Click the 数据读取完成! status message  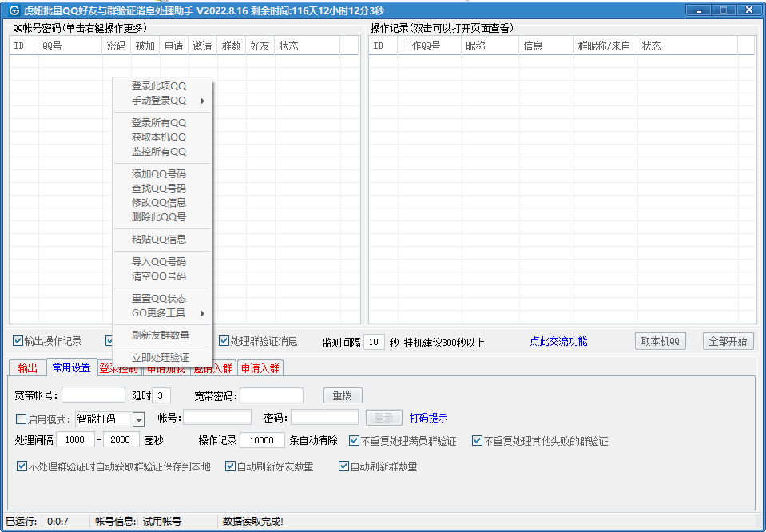tap(253, 522)
